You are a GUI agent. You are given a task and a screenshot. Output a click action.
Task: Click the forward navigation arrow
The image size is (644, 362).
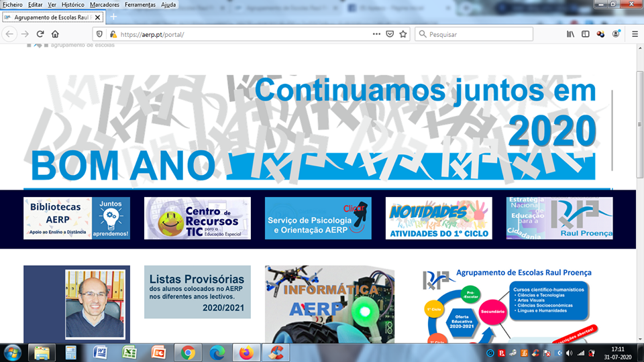click(25, 34)
